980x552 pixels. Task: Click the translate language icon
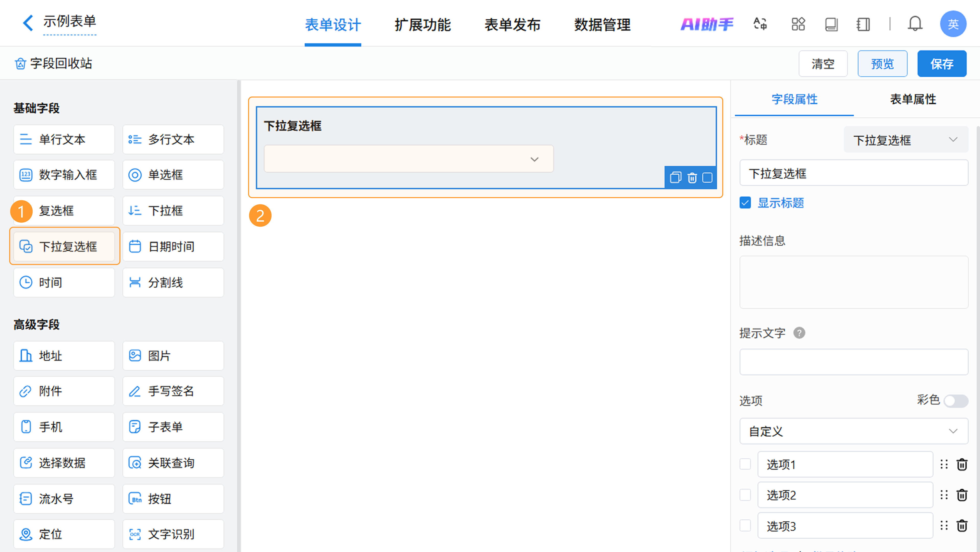point(760,24)
